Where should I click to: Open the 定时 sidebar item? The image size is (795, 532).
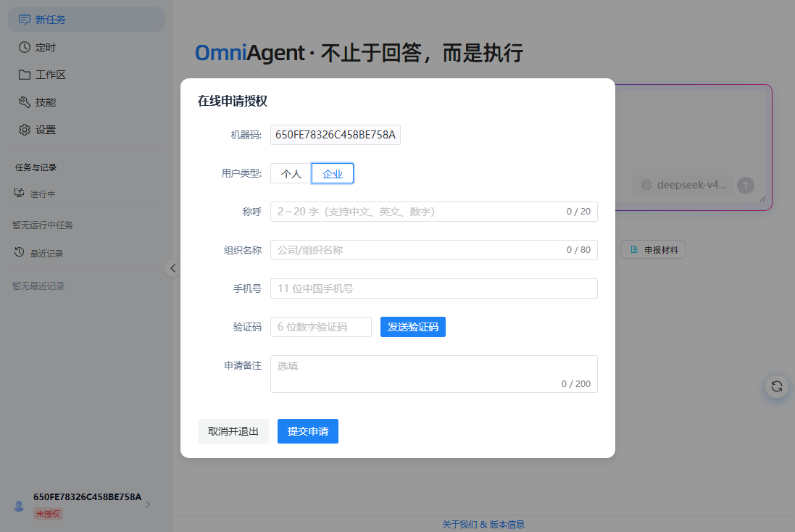coord(86,47)
